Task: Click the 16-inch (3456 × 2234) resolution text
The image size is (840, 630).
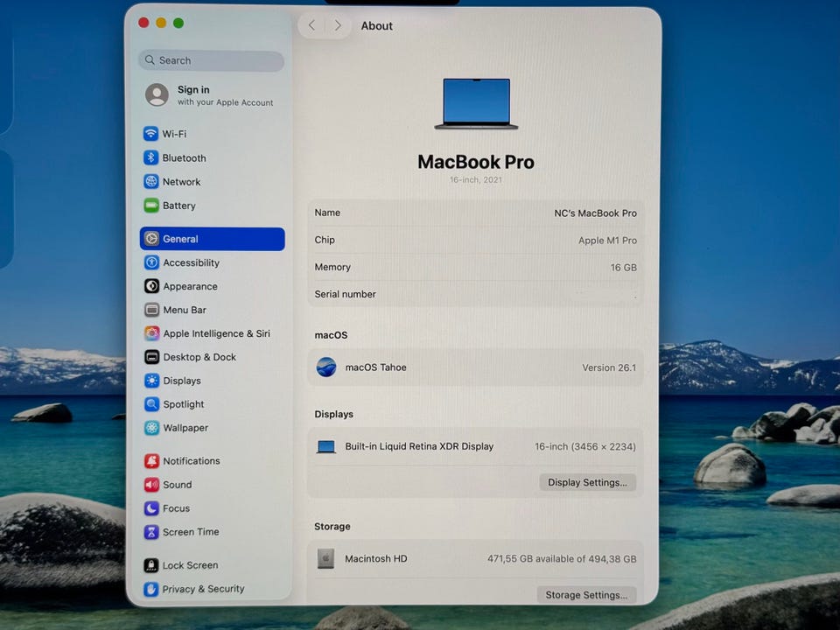Action: [585, 446]
